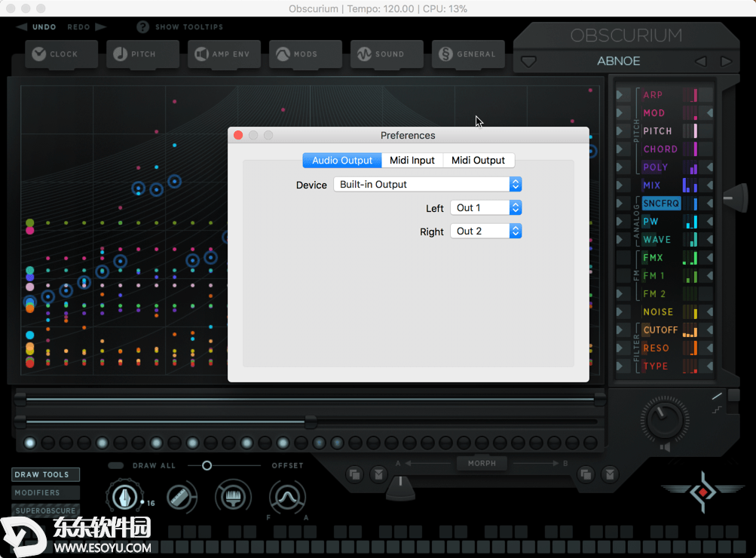Go to previous preset arrow
Screen dimensions: 756x558
click(x=700, y=61)
